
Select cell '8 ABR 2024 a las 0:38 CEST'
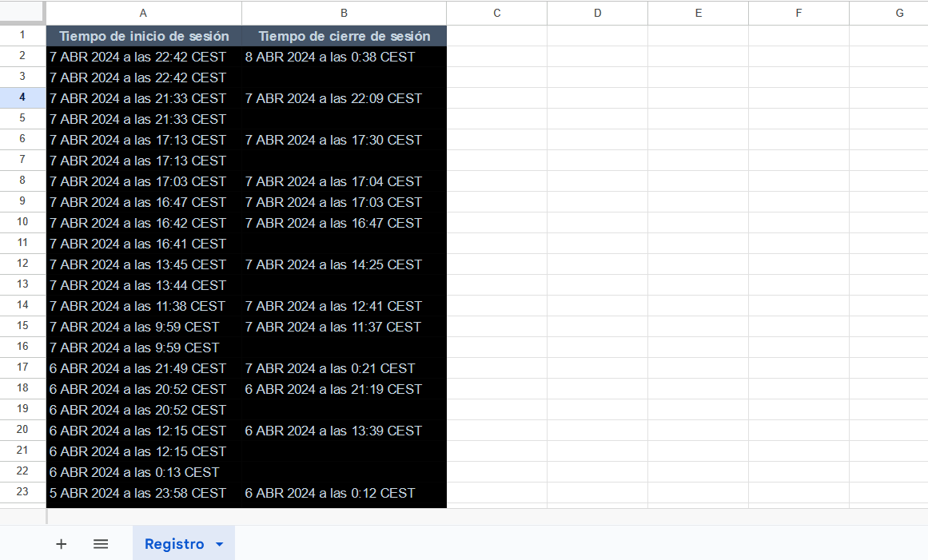click(344, 57)
